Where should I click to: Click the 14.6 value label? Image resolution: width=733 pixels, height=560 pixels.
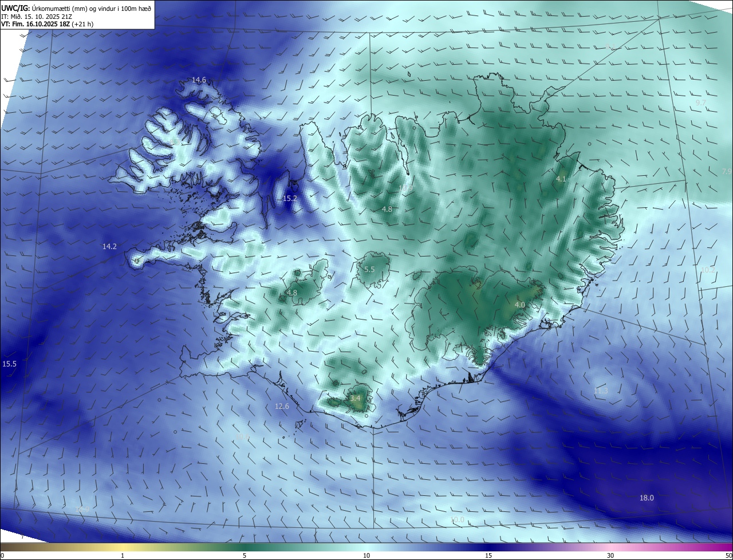click(x=199, y=80)
